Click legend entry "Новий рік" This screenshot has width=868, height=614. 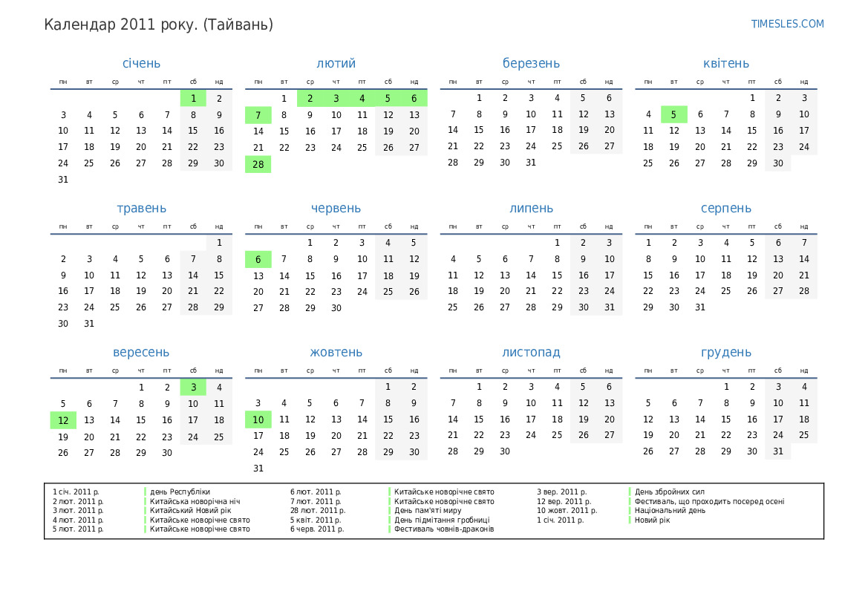pyautogui.click(x=652, y=520)
